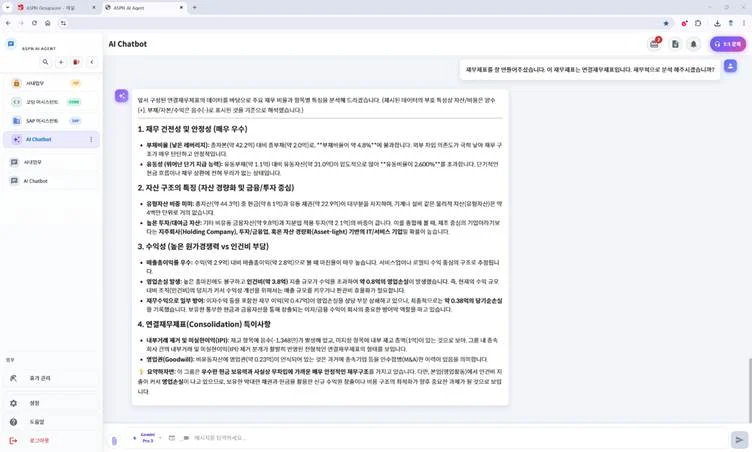752x452 pixels.
Task: Click the user avatar beside the message
Action: pyautogui.click(x=730, y=66)
